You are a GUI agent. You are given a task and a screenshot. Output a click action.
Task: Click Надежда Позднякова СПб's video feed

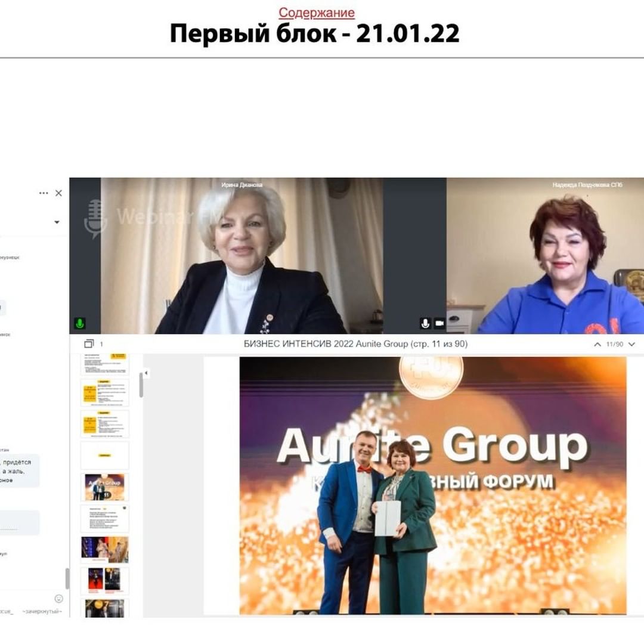pyautogui.click(x=545, y=255)
